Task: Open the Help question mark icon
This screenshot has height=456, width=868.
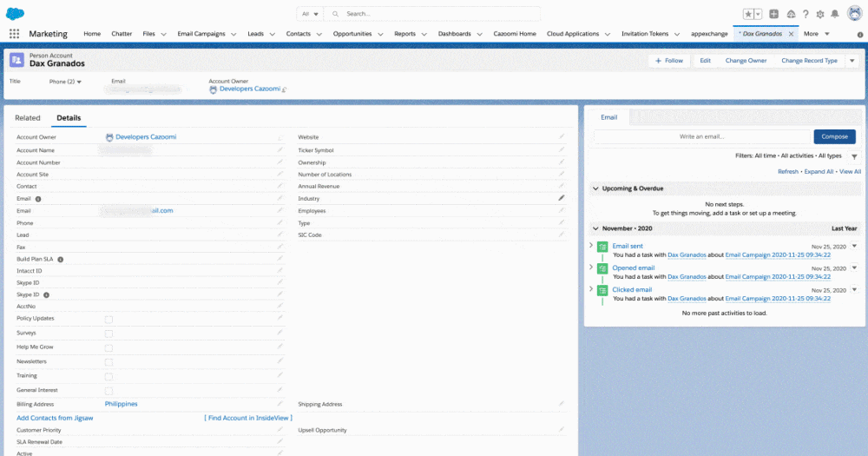Action: point(806,14)
